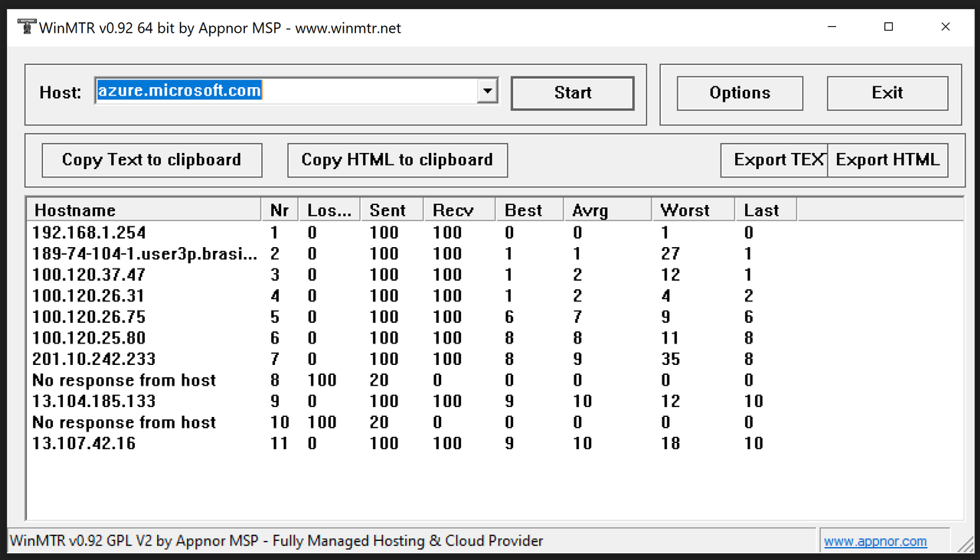
Task: Start the trace with Start button
Action: click(x=573, y=93)
